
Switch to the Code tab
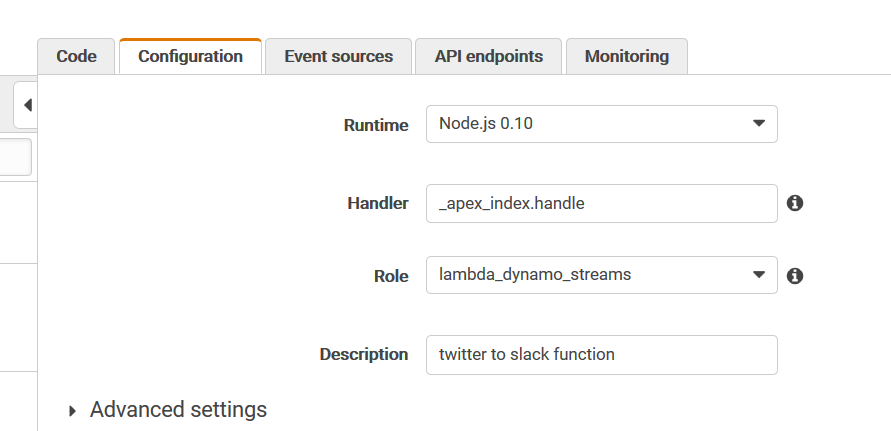click(x=76, y=56)
